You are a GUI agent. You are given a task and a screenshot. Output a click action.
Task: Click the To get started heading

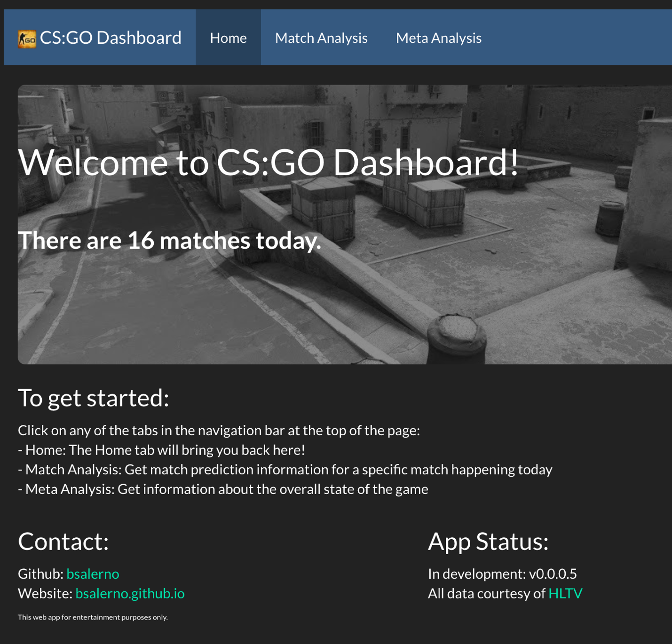pyautogui.click(x=93, y=398)
